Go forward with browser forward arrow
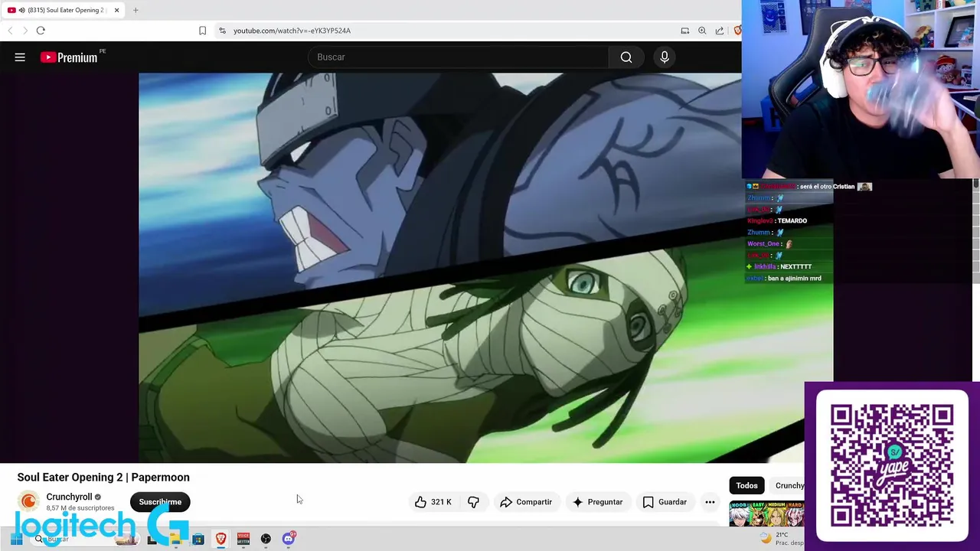Image resolution: width=980 pixels, height=551 pixels. click(x=24, y=31)
